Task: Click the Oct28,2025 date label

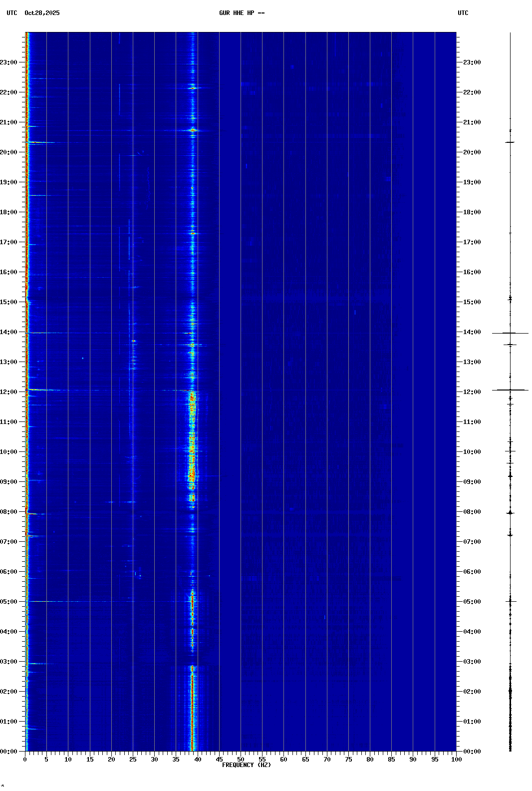Action: (42, 13)
